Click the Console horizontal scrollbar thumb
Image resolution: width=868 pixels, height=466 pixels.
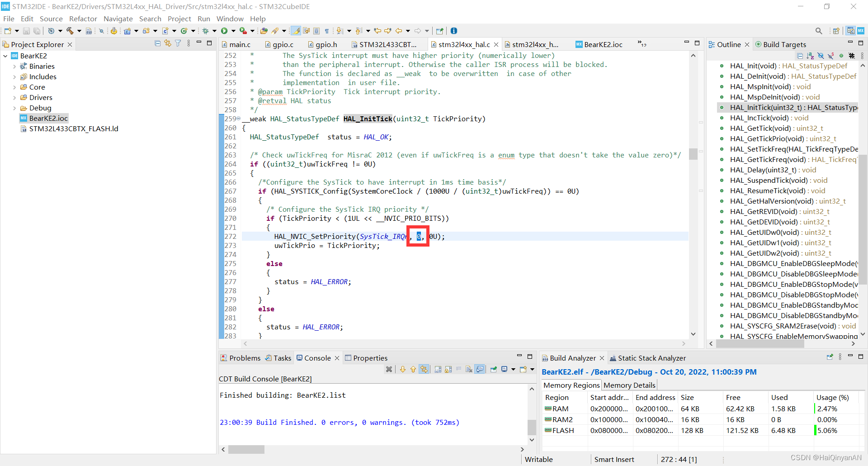point(246,449)
